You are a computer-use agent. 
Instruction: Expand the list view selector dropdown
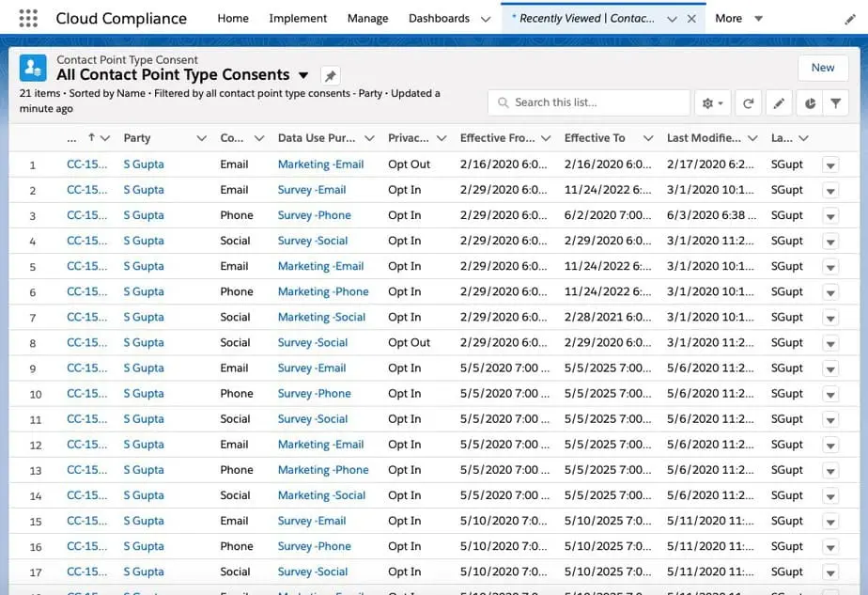coord(304,74)
